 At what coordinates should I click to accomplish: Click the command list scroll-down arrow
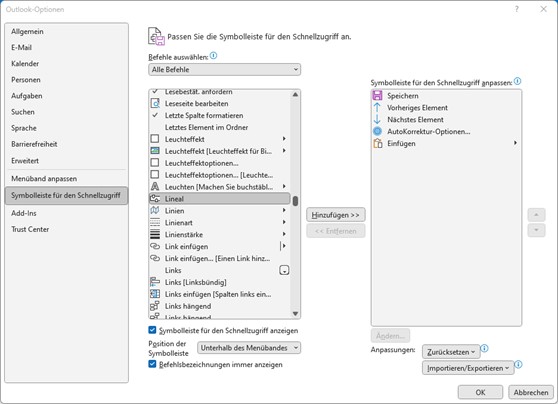point(295,314)
